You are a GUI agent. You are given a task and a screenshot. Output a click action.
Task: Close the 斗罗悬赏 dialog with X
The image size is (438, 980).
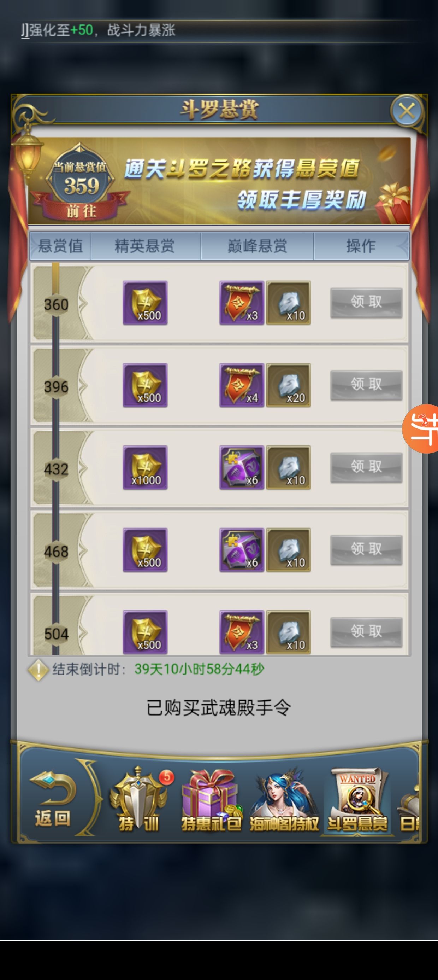(x=407, y=111)
